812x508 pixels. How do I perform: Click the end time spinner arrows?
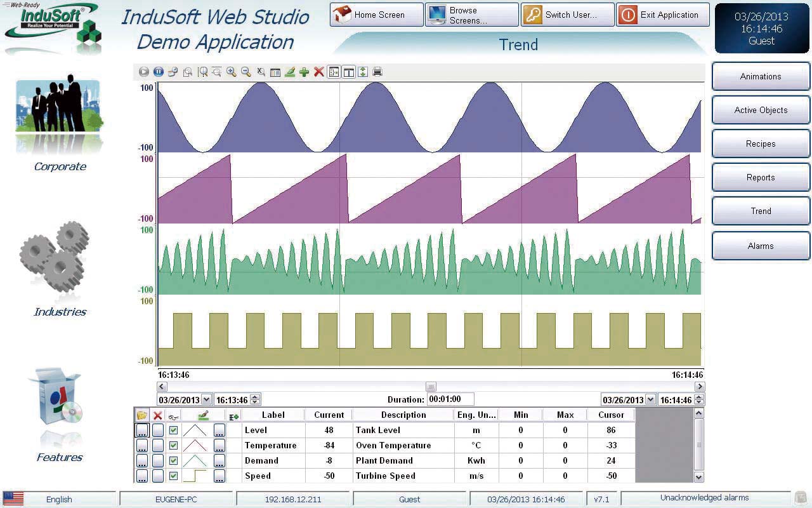(699, 400)
